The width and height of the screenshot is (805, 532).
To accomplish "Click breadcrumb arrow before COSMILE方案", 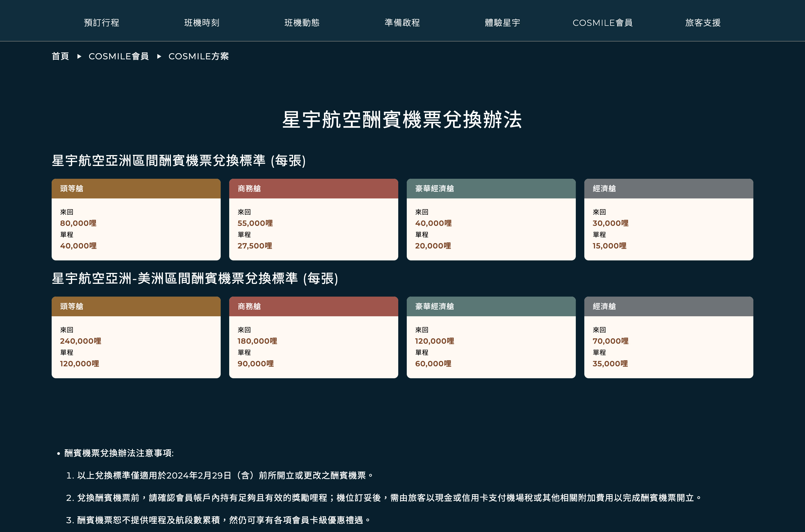I will click(159, 56).
